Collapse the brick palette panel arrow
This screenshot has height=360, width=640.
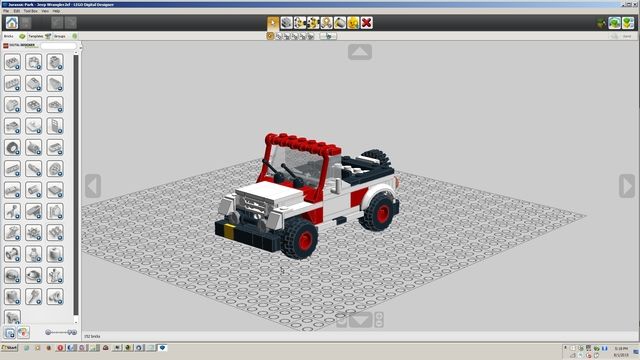click(x=80, y=47)
